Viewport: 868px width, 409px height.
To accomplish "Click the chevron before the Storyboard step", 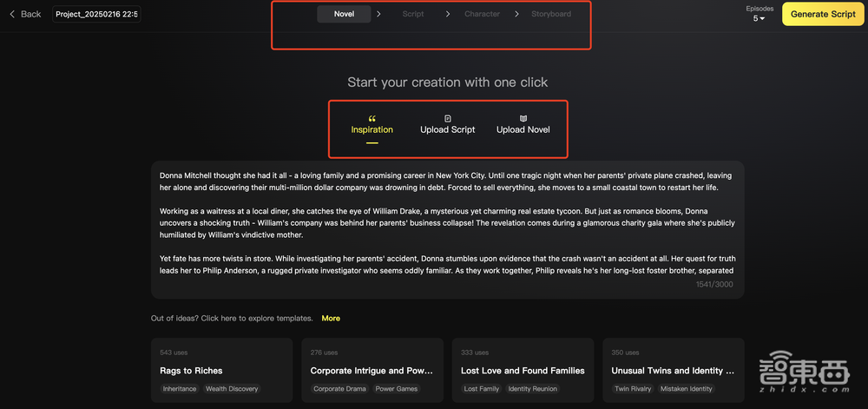I will click(x=516, y=14).
